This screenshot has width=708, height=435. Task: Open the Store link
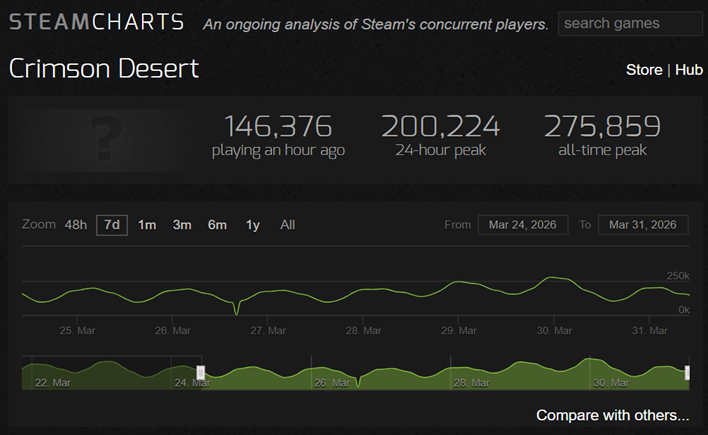coord(643,70)
